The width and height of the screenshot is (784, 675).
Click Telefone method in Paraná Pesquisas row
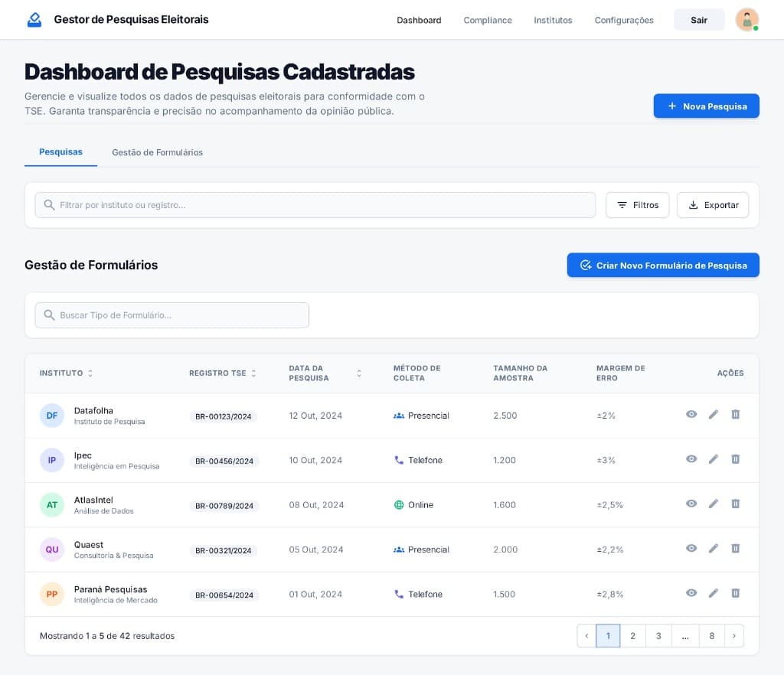pos(418,594)
